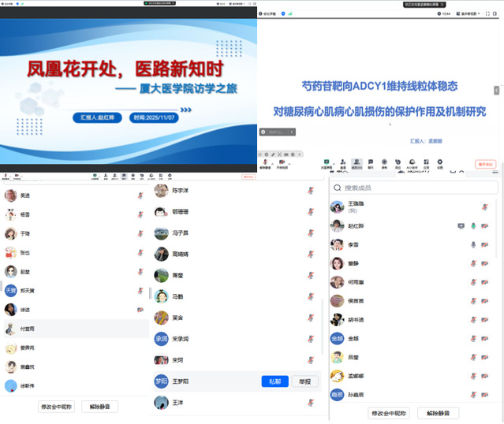The width and height of the screenshot is (504, 424).
Task: Click the blue 私聊 button for 王梦阳
Action: click(274, 381)
